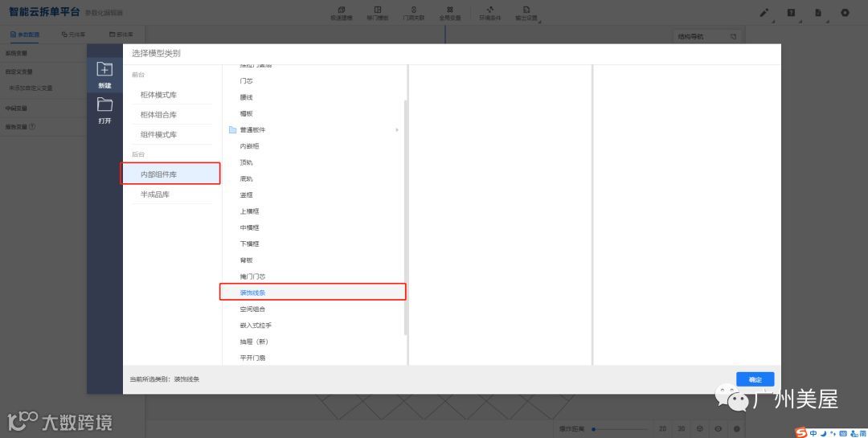Click the operation distance slider handle
Screen dimensions: 868x438
pyautogui.click(x=593, y=428)
